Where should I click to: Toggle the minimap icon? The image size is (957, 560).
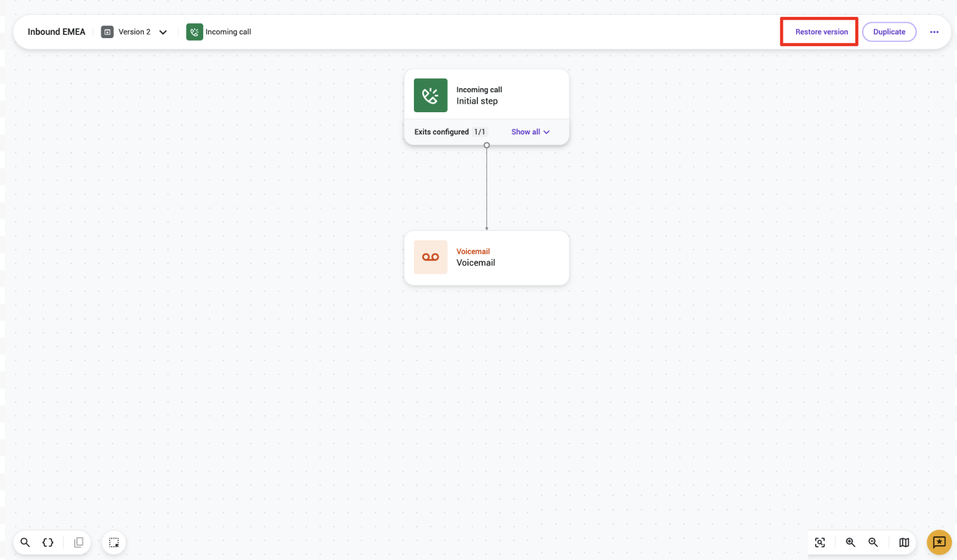(x=904, y=543)
